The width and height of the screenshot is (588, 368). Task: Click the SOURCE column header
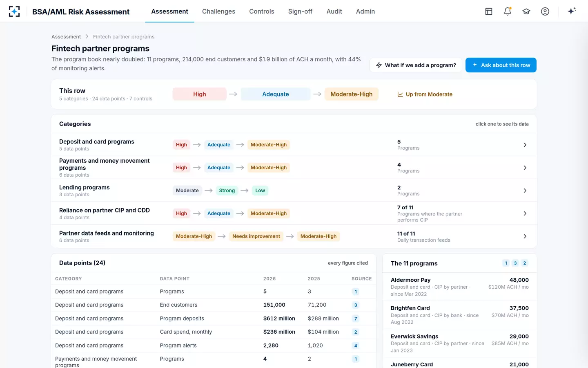click(x=362, y=279)
